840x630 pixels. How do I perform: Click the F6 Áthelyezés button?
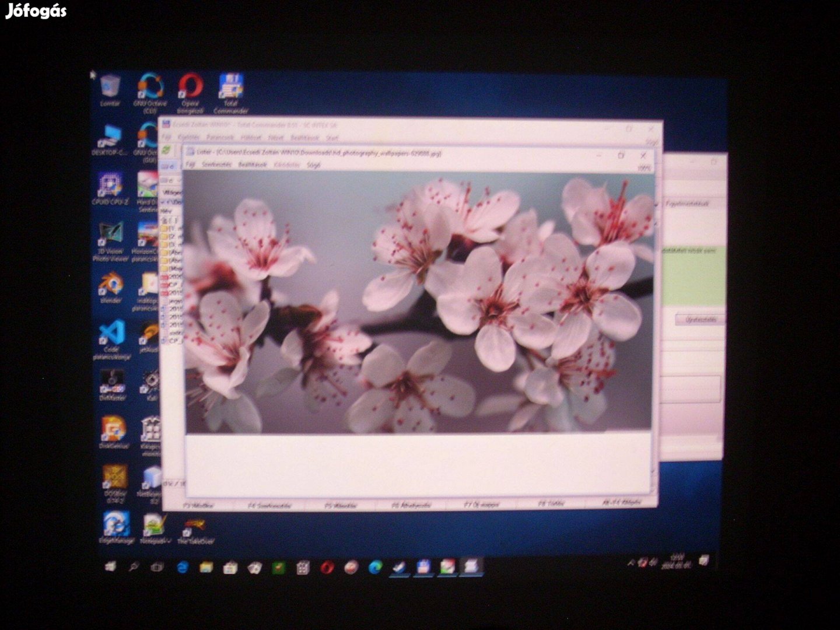tap(412, 505)
